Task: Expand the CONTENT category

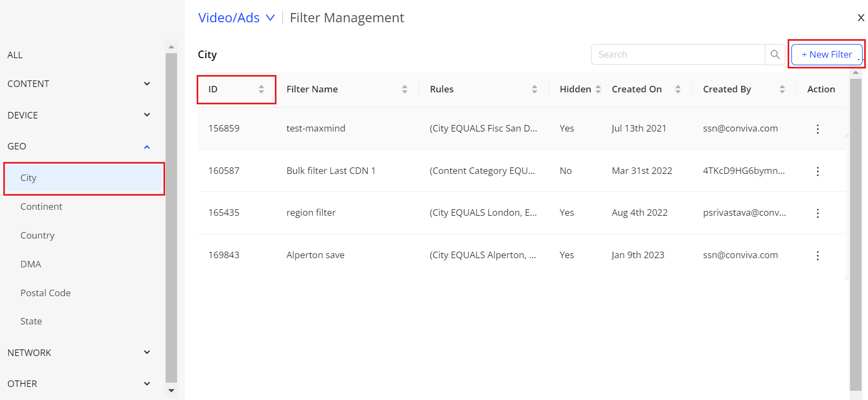Action: coord(147,84)
